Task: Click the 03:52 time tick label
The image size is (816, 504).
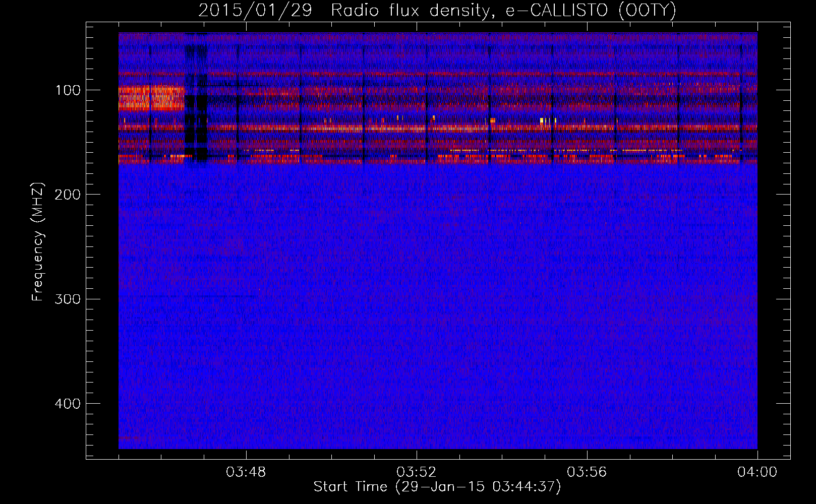Action: click(x=416, y=472)
